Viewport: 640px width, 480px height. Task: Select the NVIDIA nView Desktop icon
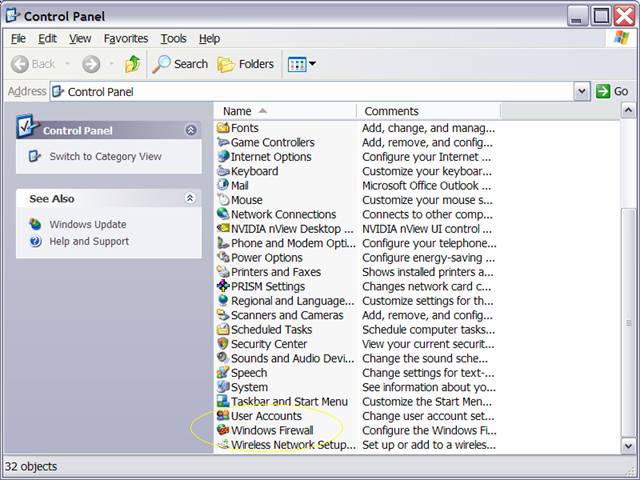[223, 229]
